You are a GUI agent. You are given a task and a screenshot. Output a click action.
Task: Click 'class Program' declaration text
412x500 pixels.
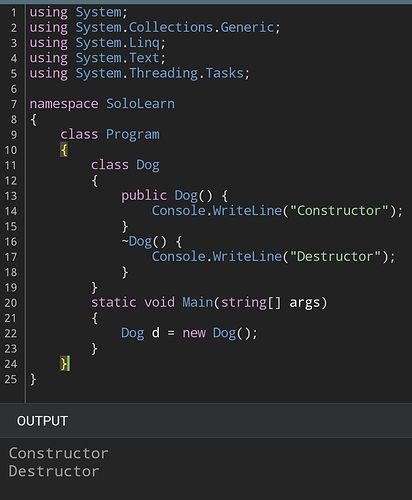point(110,134)
